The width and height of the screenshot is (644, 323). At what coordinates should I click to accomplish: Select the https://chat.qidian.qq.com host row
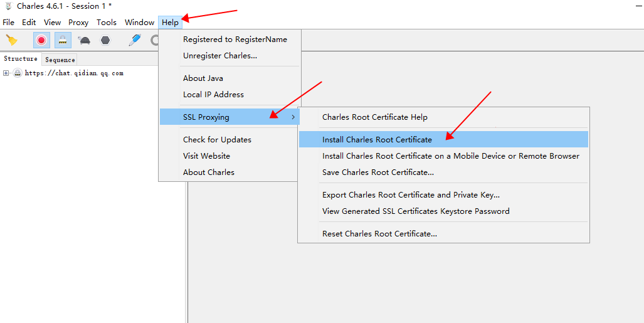[x=74, y=73]
